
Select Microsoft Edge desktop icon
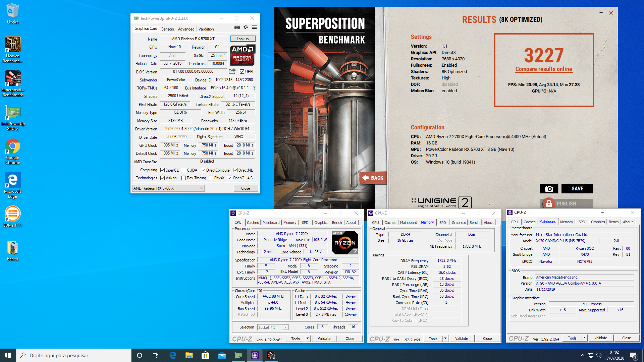(13, 185)
